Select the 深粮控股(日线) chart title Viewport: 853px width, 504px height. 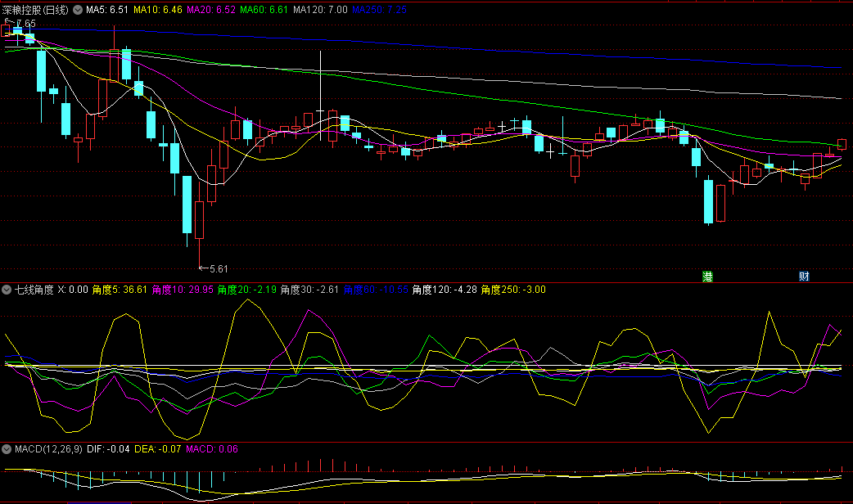pos(35,10)
